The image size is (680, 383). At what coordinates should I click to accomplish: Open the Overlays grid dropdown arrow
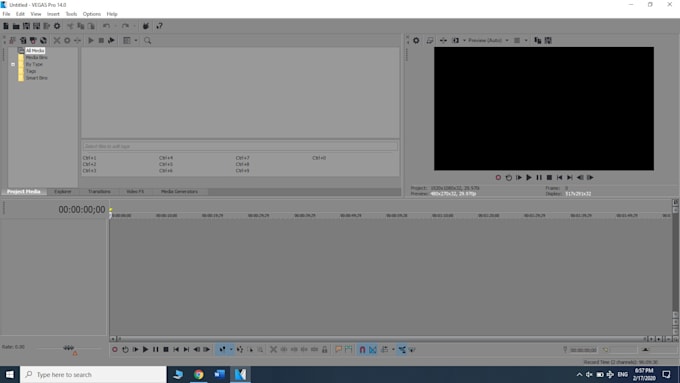tap(526, 40)
